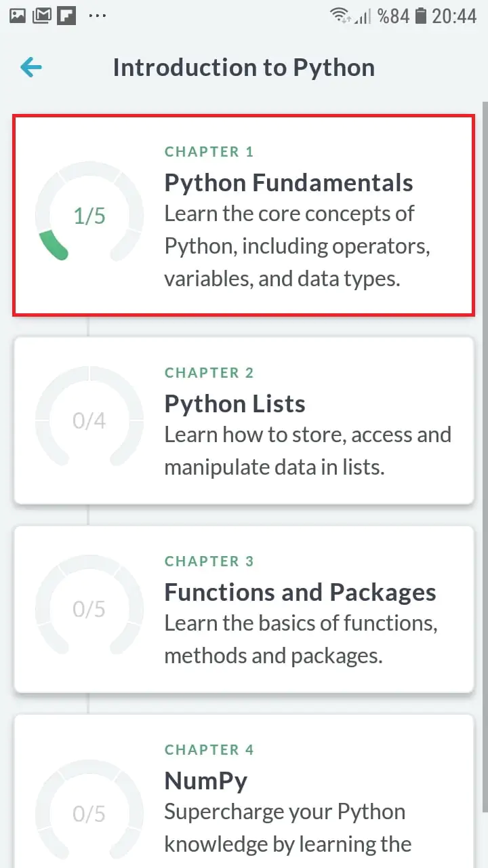
Task: Tap the Gmail notification icon
Action: tap(42, 16)
